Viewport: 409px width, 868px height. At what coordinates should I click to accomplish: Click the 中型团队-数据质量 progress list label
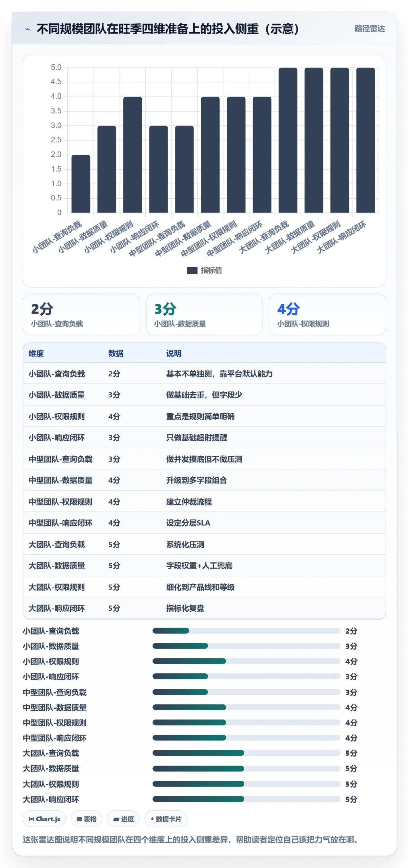tap(55, 707)
